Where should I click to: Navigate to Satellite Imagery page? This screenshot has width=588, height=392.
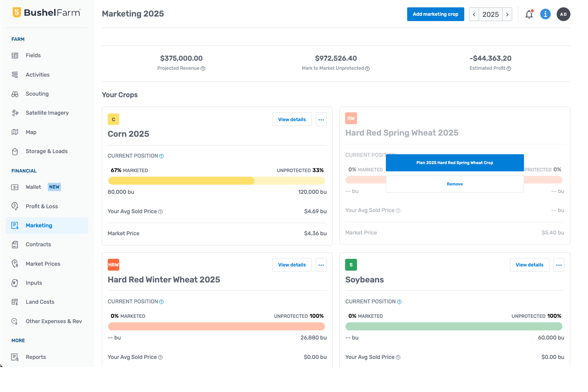pos(47,113)
